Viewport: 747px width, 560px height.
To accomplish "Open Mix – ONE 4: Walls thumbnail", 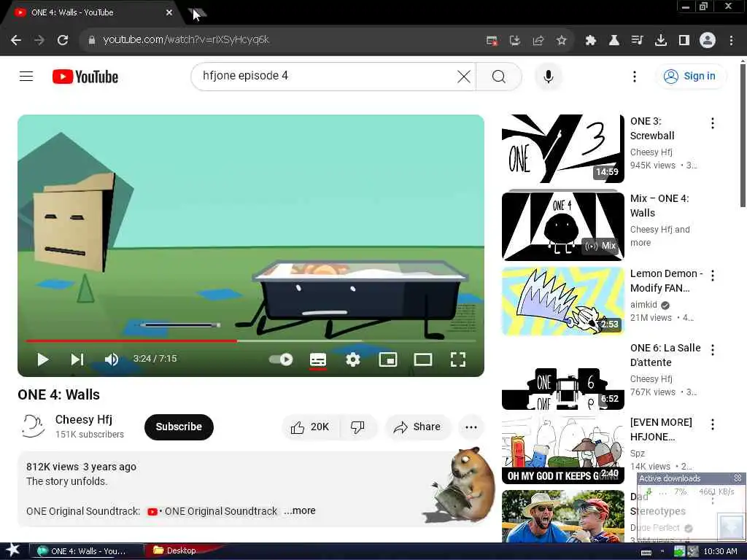I will tap(562, 226).
